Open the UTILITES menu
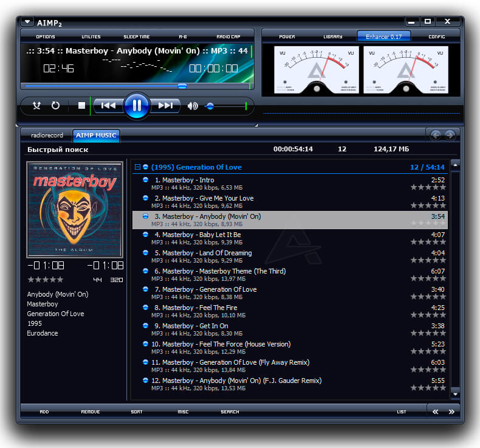Screen dimensions: 480x448 click(x=91, y=36)
